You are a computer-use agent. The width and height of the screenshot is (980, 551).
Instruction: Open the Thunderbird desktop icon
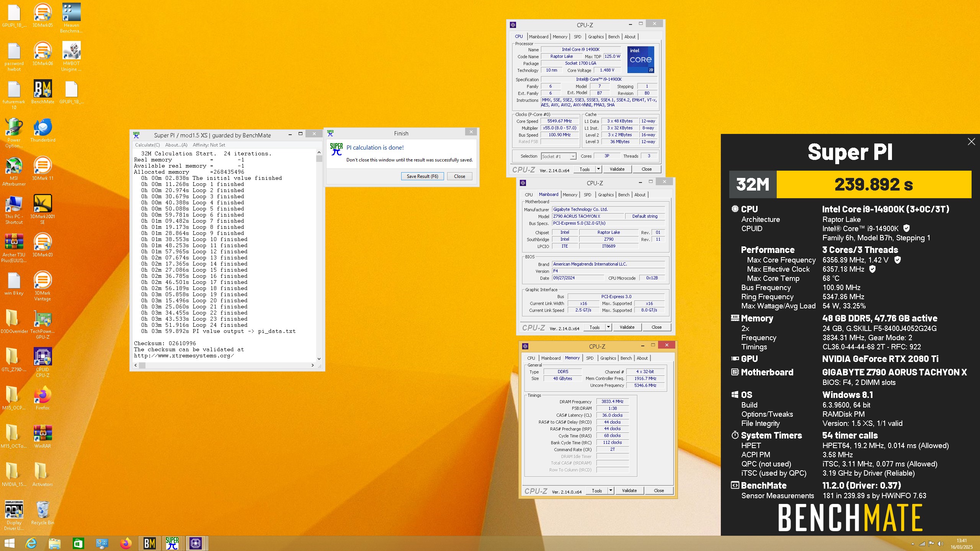(42, 130)
